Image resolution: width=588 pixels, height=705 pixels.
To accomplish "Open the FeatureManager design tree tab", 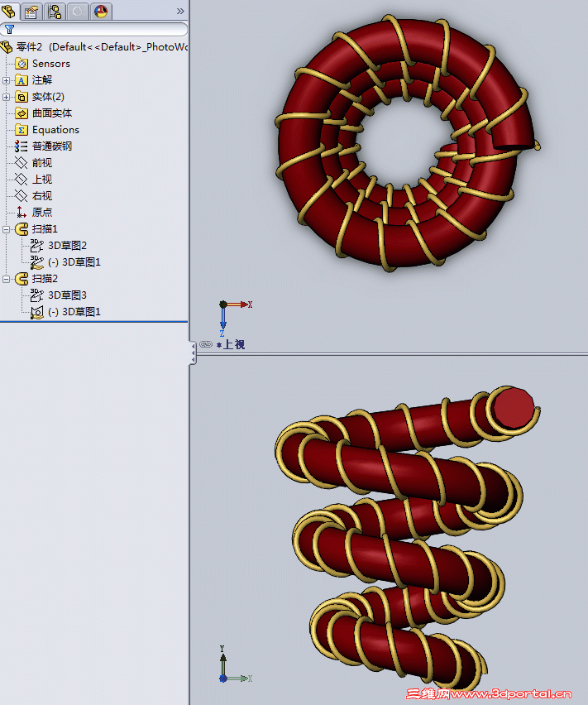I will (x=9, y=11).
